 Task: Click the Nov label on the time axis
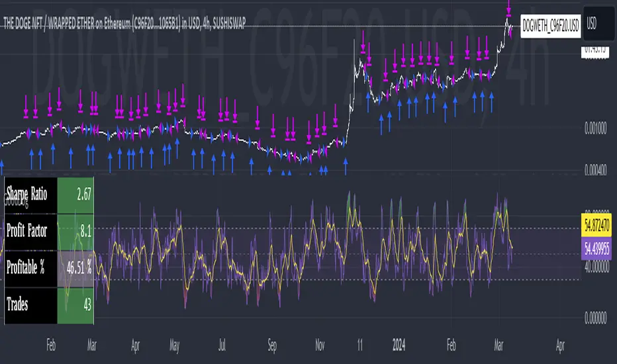point(320,345)
